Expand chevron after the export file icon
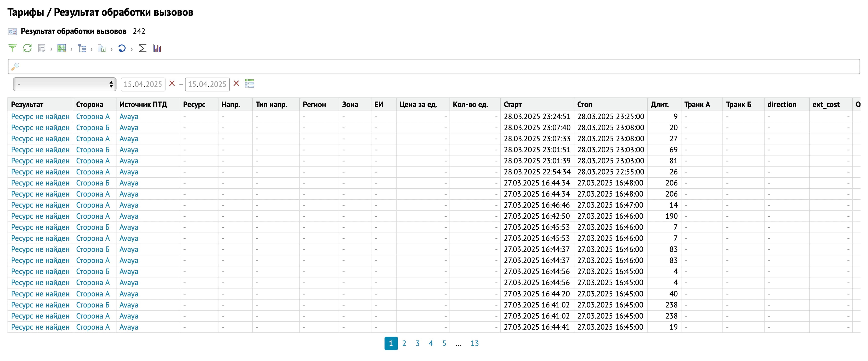Image resolution: width=868 pixels, height=361 pixels. click(x=112, y=49)
